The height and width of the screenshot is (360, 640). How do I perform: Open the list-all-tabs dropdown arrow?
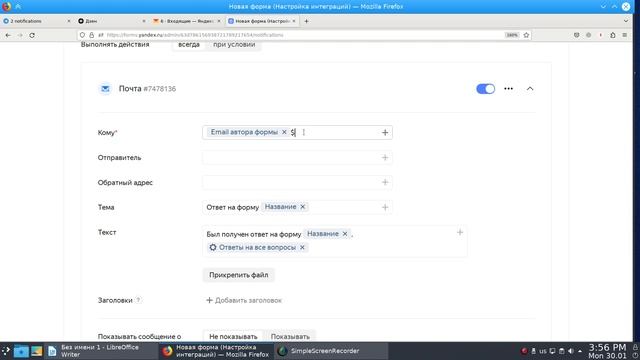[626, 21]
